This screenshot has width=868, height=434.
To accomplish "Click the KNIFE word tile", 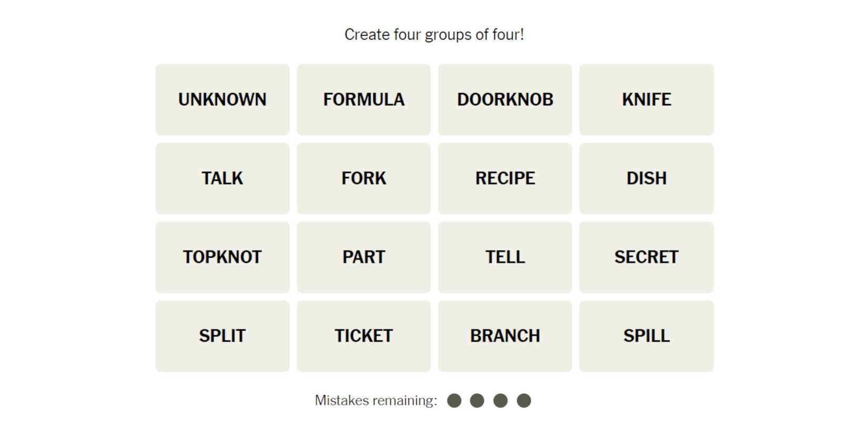I will [646, 100].
